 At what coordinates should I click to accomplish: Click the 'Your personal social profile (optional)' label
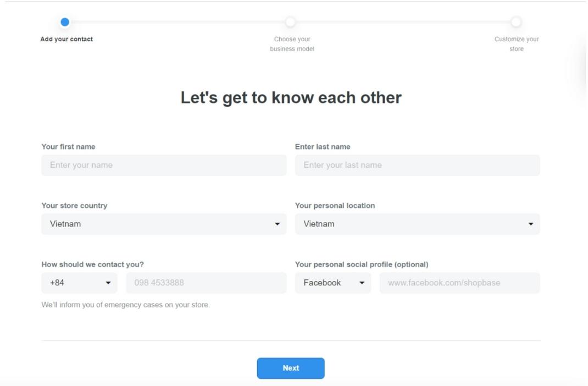(x=362, y=264)
